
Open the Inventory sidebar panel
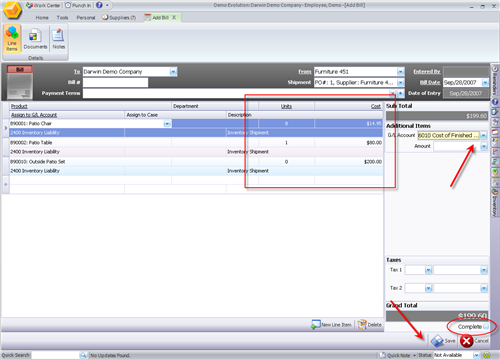[x=495, y=203]
